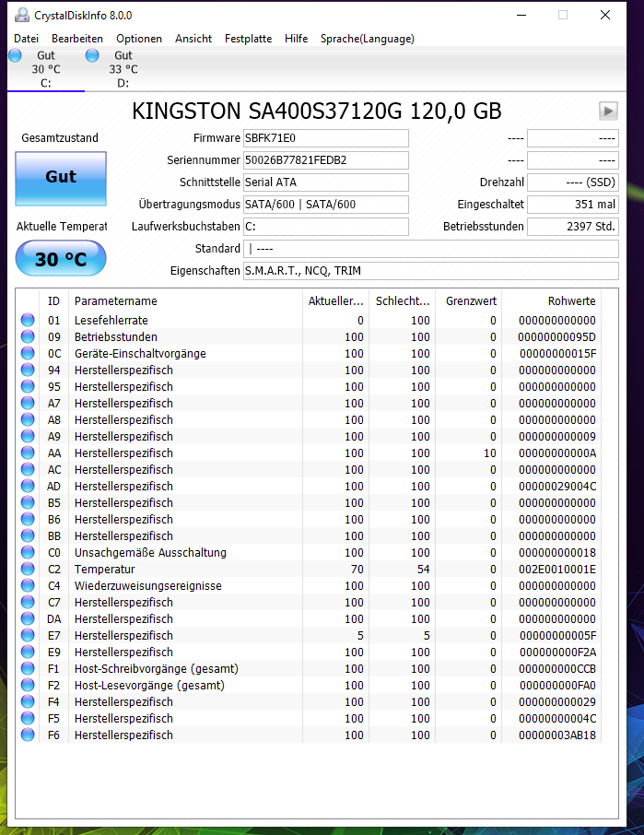Click status orb in row ID AA
644x835 pixels.
28,453
